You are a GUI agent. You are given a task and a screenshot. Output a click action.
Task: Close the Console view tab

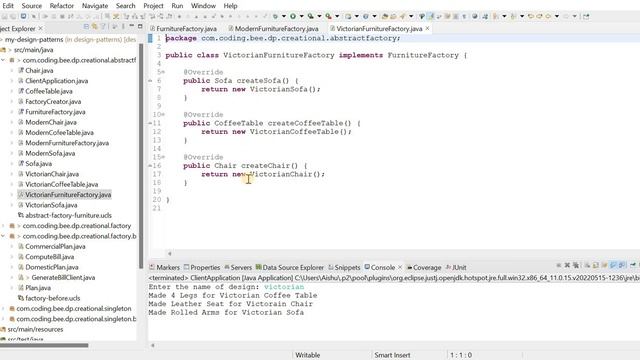point(400,267)
